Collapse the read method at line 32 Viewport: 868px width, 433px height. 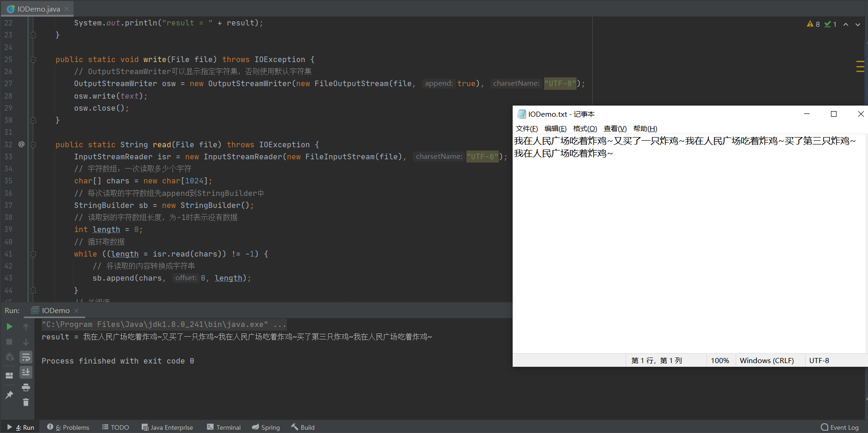(33, 145)
